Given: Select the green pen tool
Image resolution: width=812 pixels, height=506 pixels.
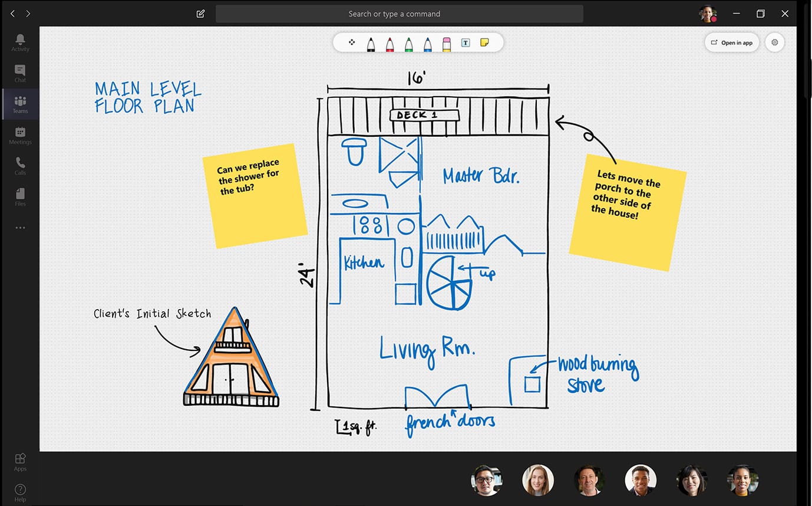Looking at the screenshot, I should 408,43.
